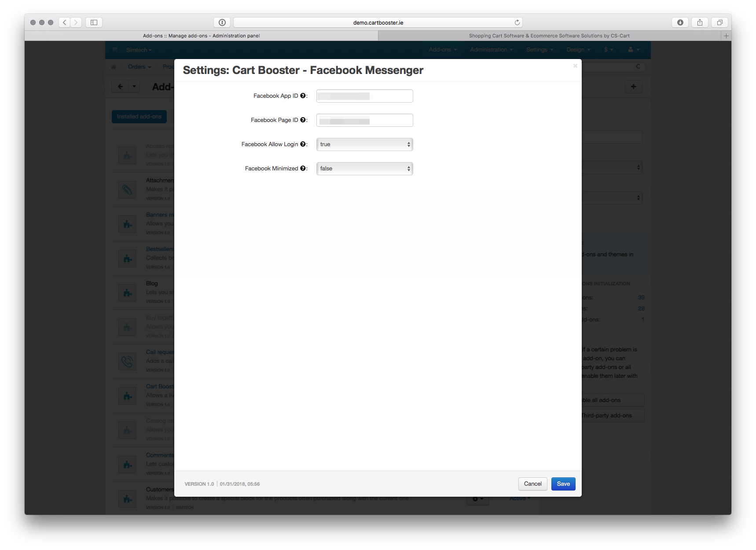Go back with Safari's back arrow
The image size is (756, 550).
(64, 22)
